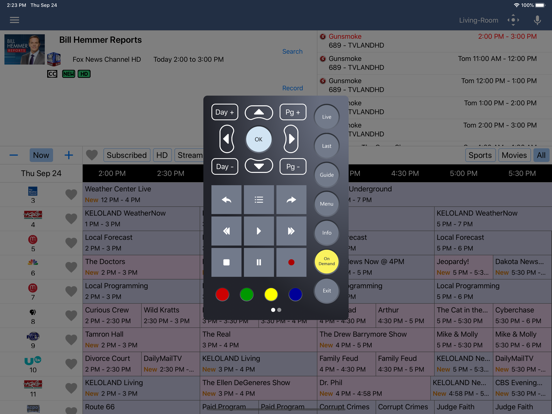Tap the Pg - button

[293, 167]
